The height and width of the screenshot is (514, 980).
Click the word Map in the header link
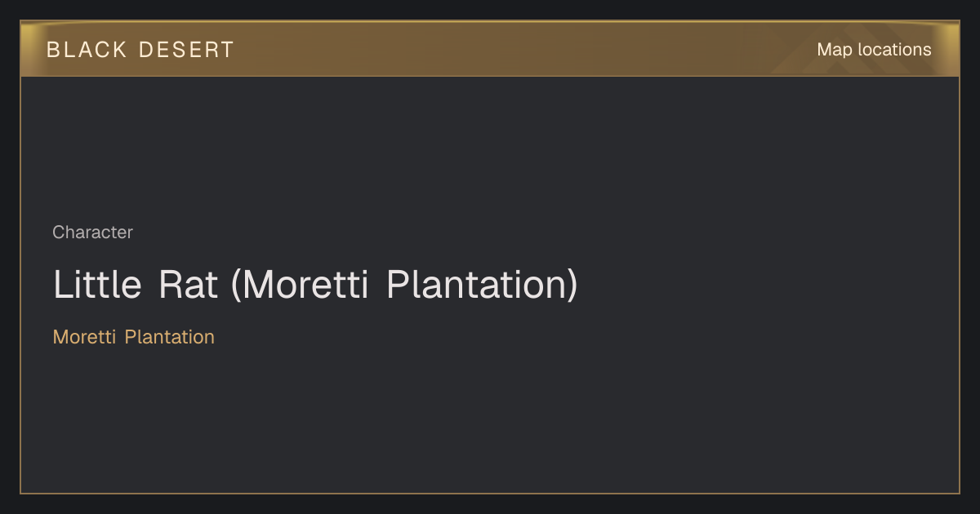(835, 50)
